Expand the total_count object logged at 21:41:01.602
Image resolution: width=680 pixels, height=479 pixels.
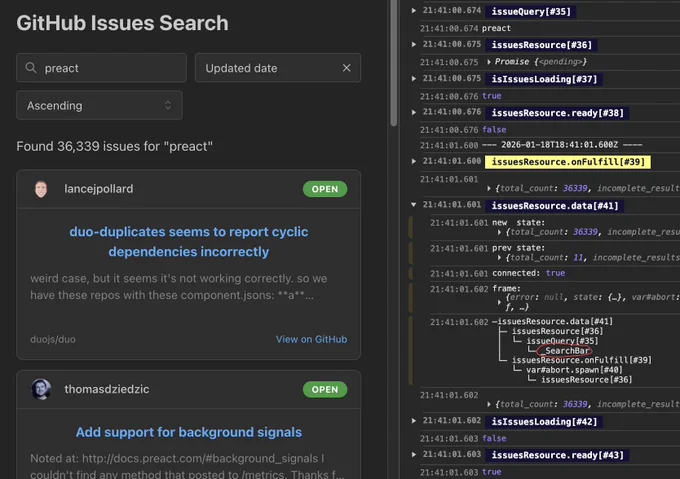click(489, 404)
